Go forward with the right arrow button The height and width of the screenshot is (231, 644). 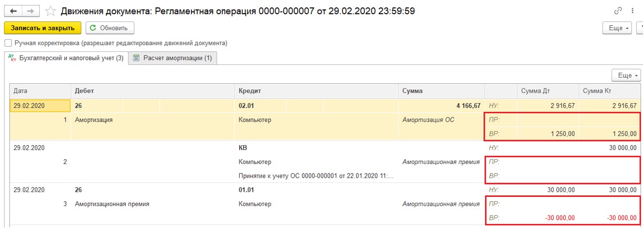30,10
